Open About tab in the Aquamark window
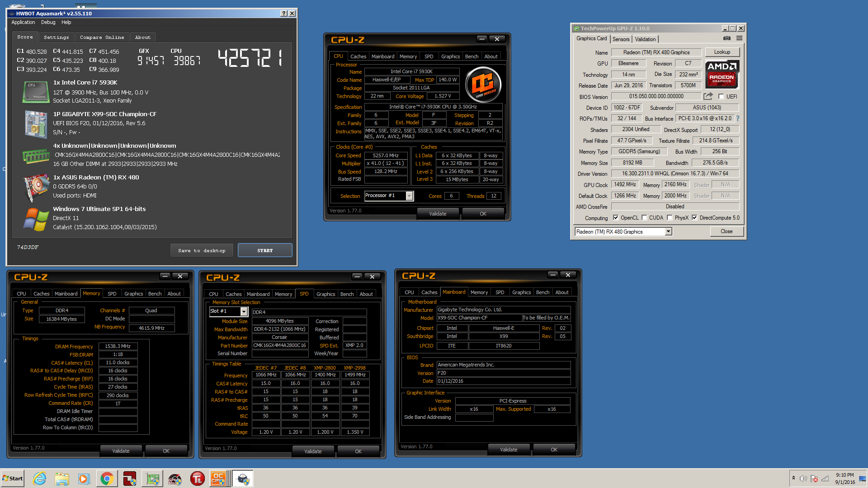Image resolution: width=868 pixels, height=488 pixels. (143, 37)
